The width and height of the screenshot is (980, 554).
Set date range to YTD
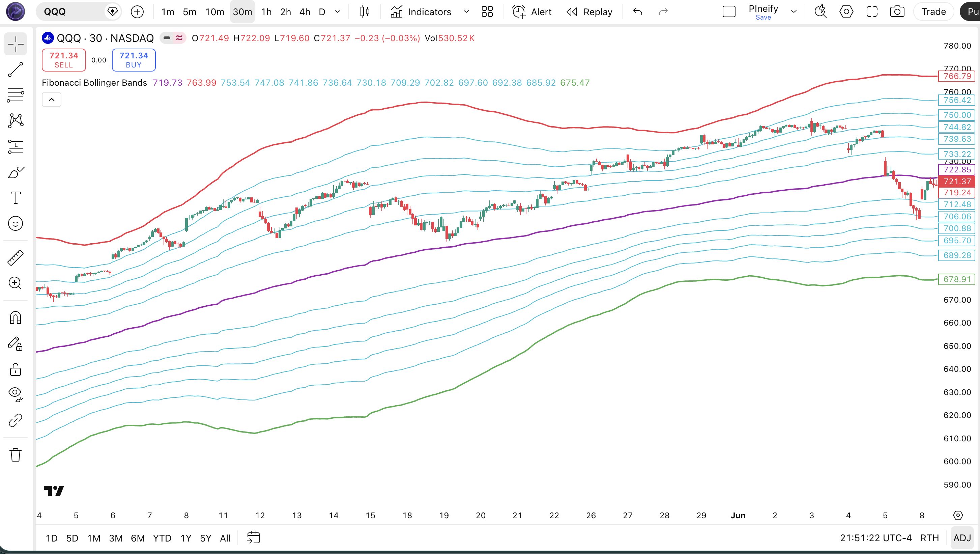[162, 538]
